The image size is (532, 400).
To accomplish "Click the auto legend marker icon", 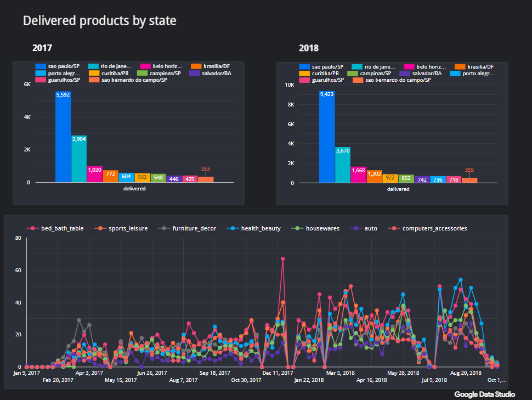I will (354, 228).
